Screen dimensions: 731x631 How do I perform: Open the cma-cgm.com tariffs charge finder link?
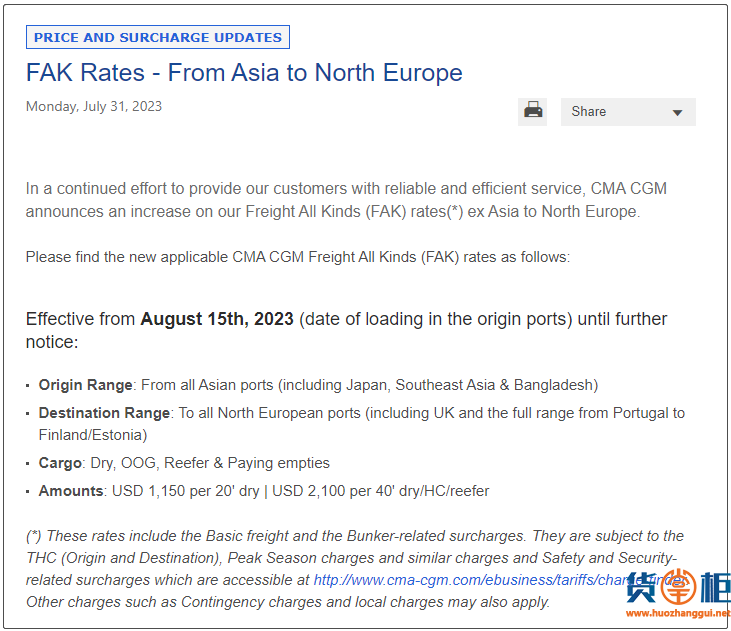pyautogui.click(x=500, y=580)
